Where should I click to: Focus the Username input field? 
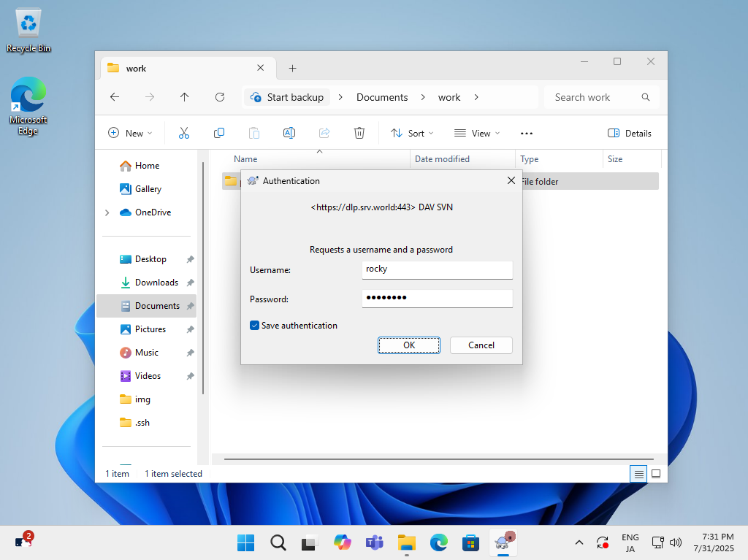437,269
